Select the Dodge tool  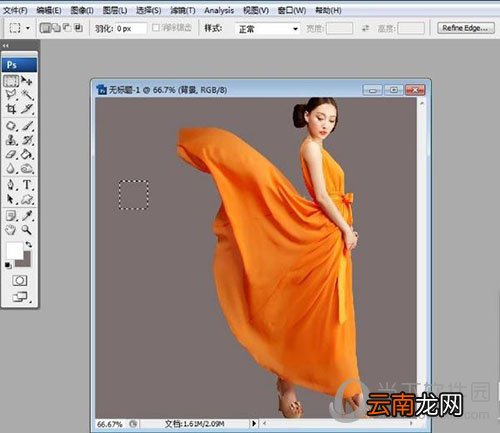[x=27, y=169]
